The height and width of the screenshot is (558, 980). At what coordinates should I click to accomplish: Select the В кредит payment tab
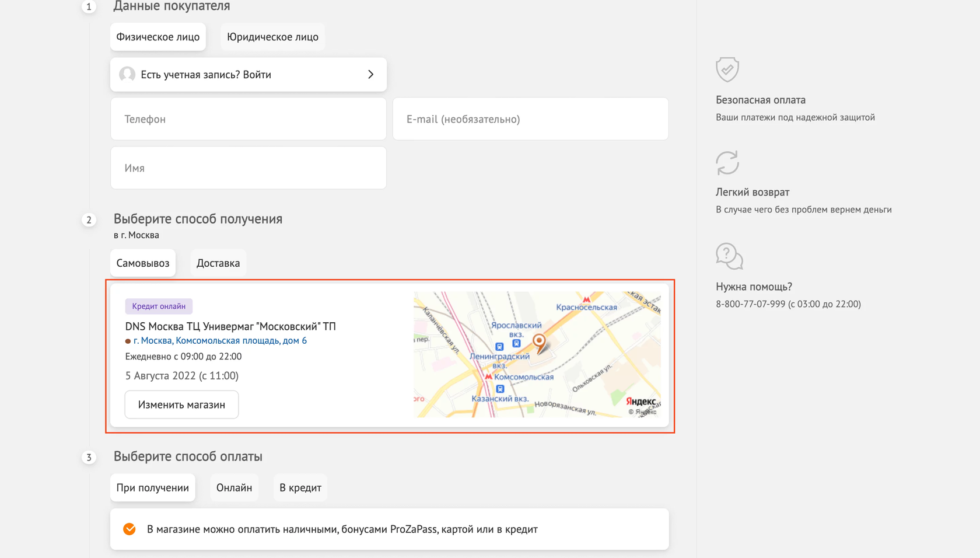click(300, 488)
